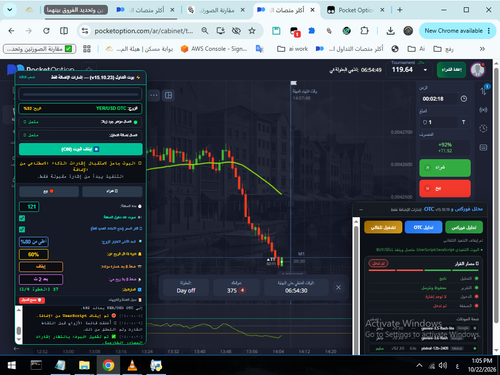
Task: Open the trade time clock picker
Action: click(x=464, y=99)
